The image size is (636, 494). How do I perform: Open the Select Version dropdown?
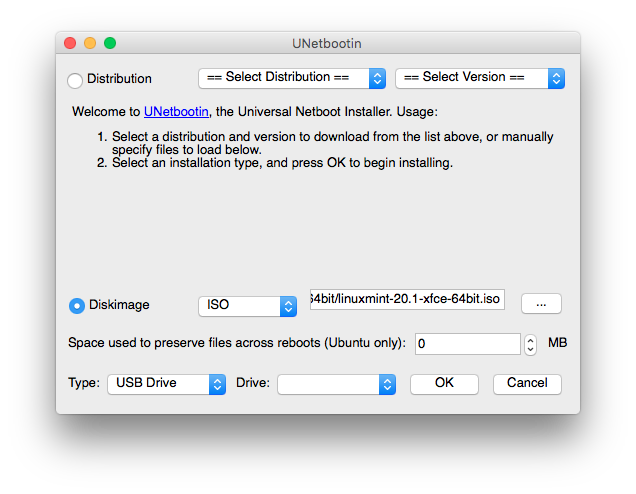pos(480,78)
